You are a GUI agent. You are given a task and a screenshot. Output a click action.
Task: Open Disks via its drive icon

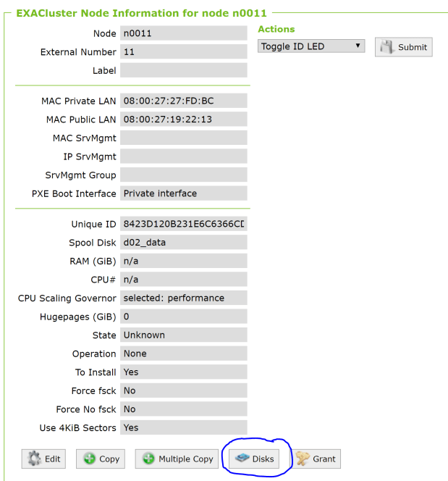(242, 459)
